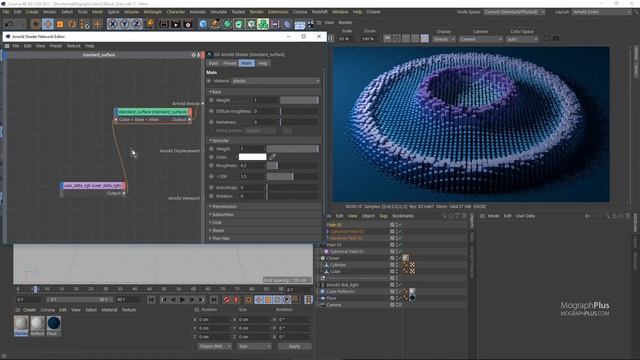Image resolution: width=640 pixels, height=360 pixels.
Task: Switch to the Main tab of Arnold Shader
Action: 247,63
